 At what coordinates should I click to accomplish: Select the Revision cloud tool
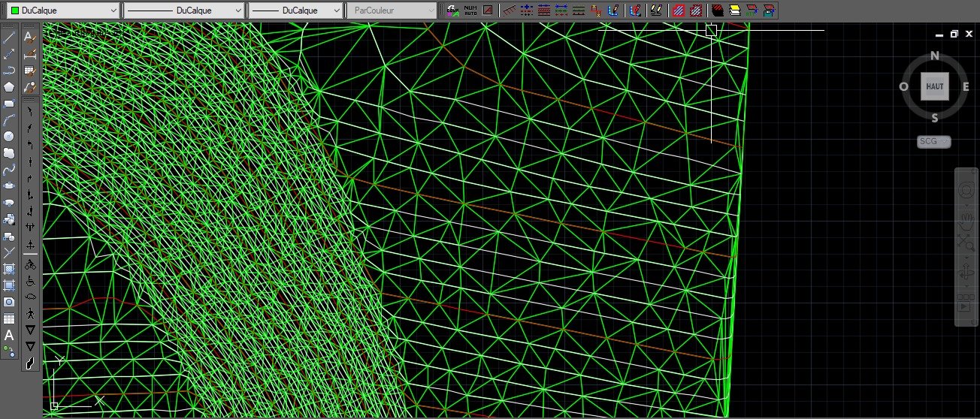[x=9, y=152]
